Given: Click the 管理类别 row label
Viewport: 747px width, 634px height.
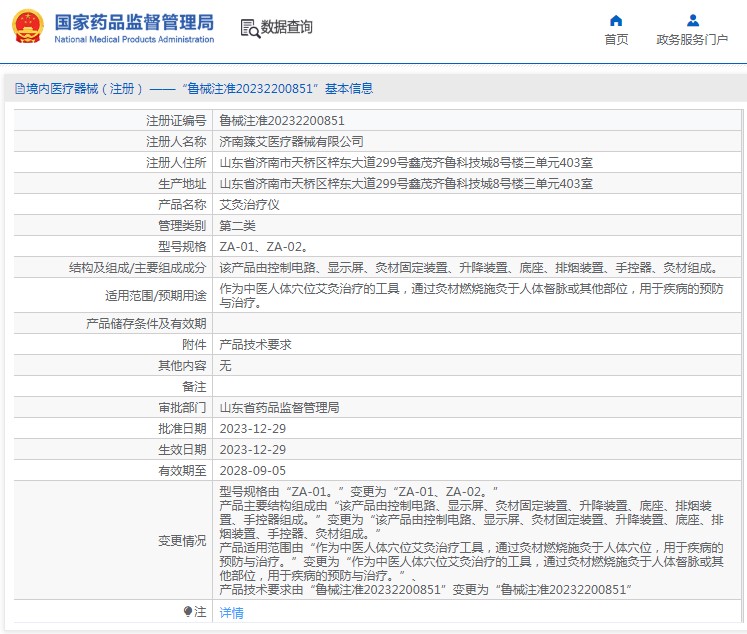Looking at the screenshot, I should pyautogui.click(x=182, y=225).
